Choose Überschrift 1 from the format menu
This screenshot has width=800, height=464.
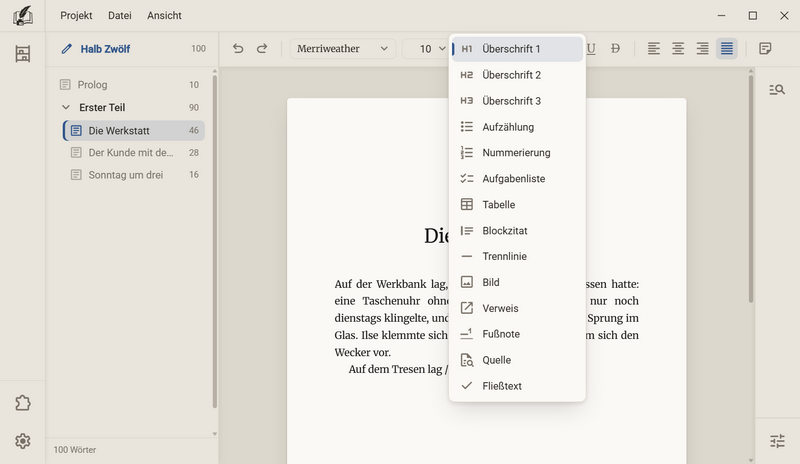(x=517, y=49)
